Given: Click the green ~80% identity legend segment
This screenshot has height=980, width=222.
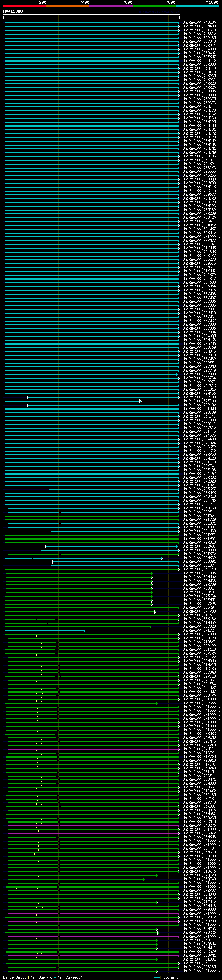Looking at the screenshot, I should pyautogui.click(x=154, y=6).
